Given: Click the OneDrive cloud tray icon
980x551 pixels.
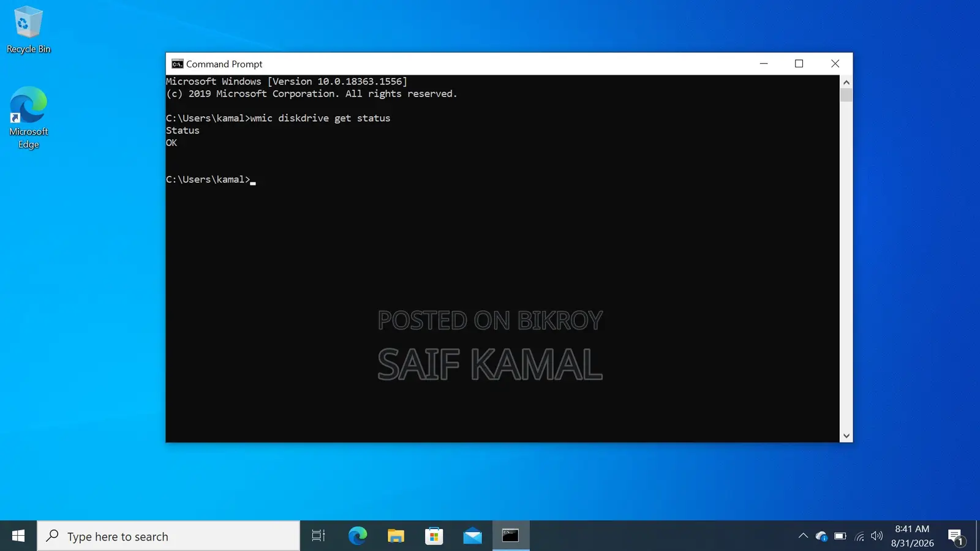Looking at the screenshot, I should coord(821,536).
